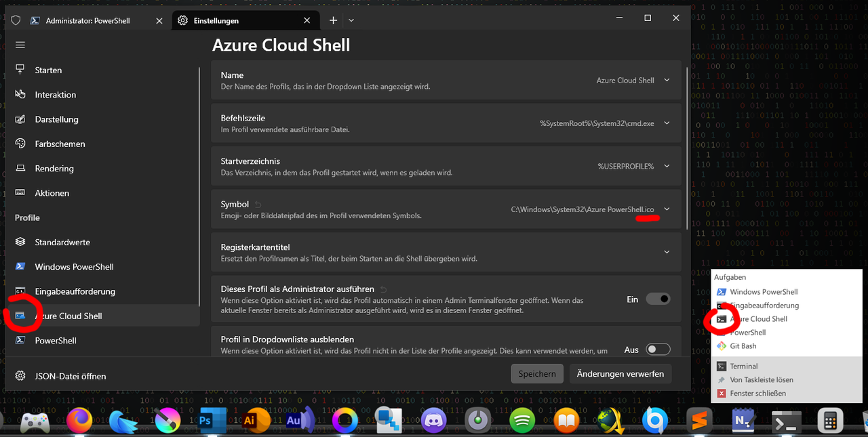Click the Rendering display icon
The image size is (868, 437).
pyautogui.click(x=20, y=169)
